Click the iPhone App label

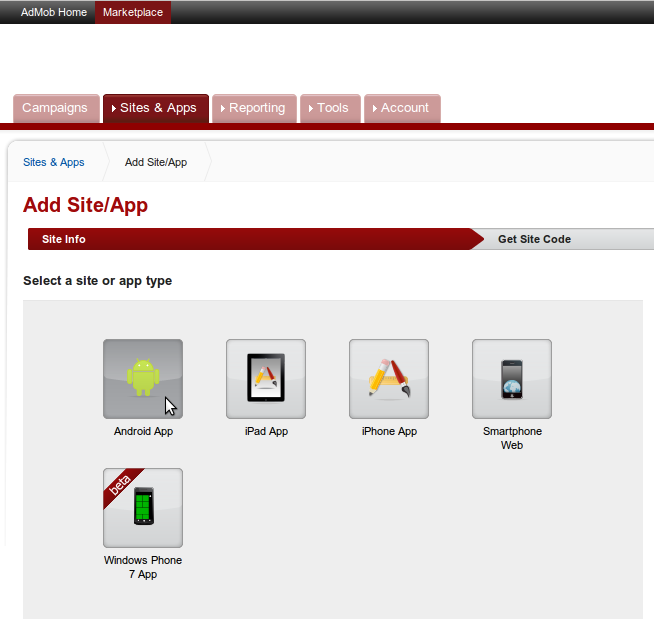(x=389, y=431)
